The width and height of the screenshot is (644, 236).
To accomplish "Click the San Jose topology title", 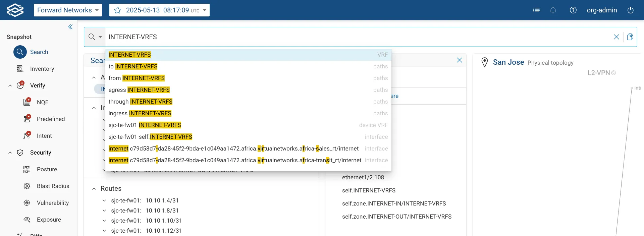I will pos(508,62).
